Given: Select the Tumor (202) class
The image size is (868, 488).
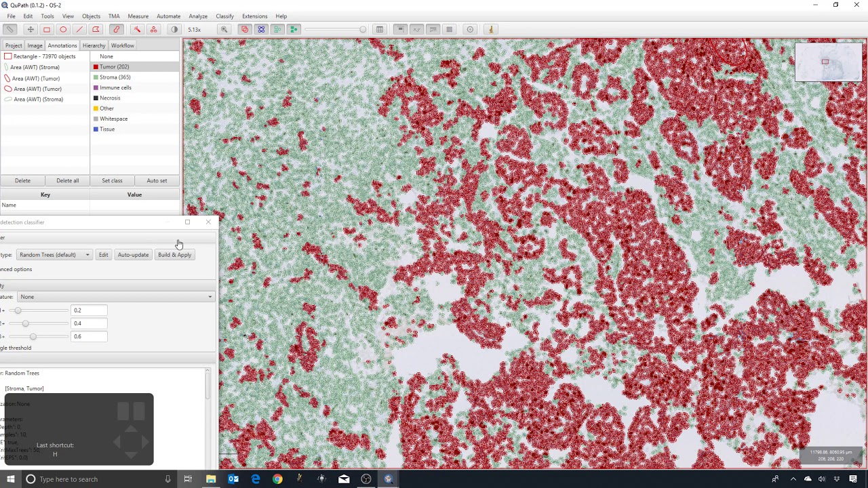Looking at the screenshot, I should click(x=135, y=66).
